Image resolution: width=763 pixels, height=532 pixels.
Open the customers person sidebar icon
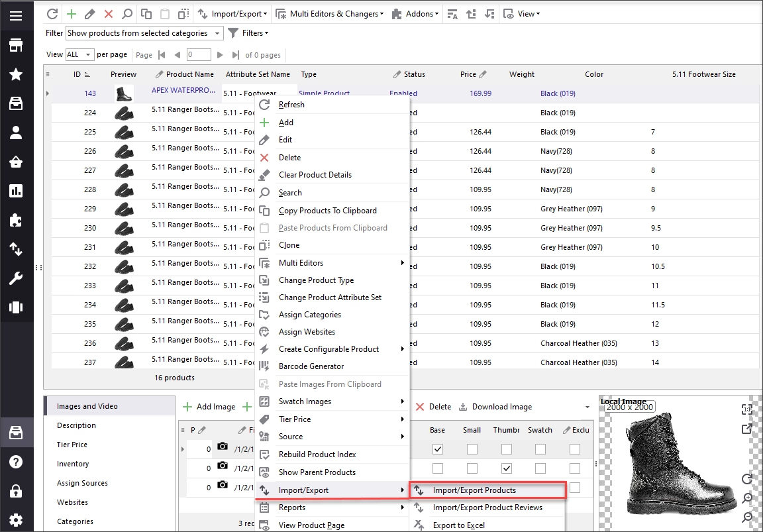[16, 133]
